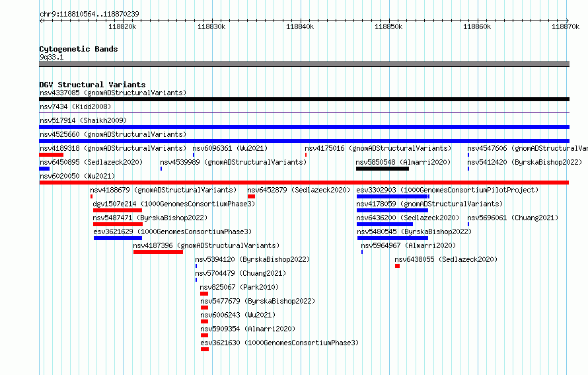Open nsv5909354 (Almarri2020) label

(248, 329)
